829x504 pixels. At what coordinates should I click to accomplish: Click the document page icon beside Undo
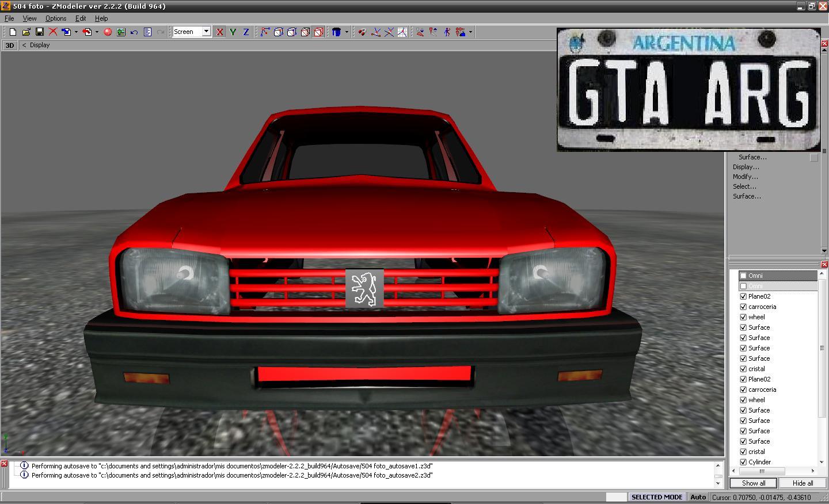(x=147, y=32)
